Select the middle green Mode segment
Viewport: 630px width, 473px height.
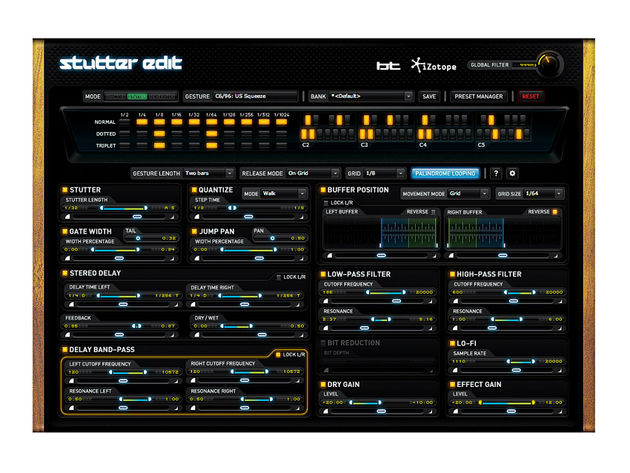coord(137,96)
